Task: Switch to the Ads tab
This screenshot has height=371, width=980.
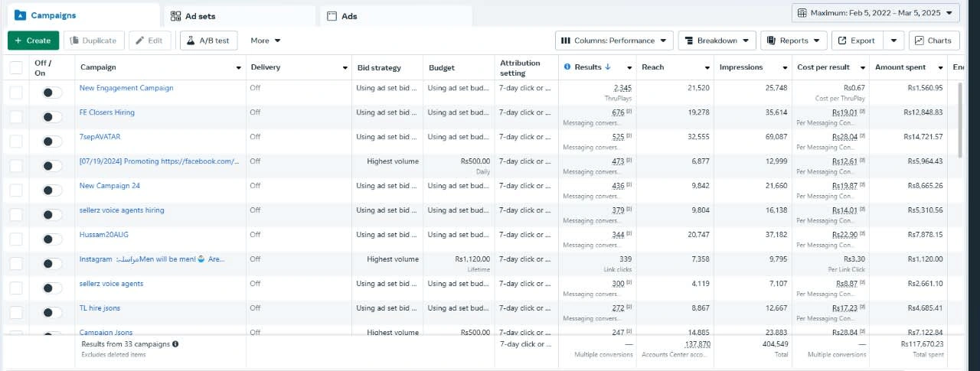Action: pos(348,16)
